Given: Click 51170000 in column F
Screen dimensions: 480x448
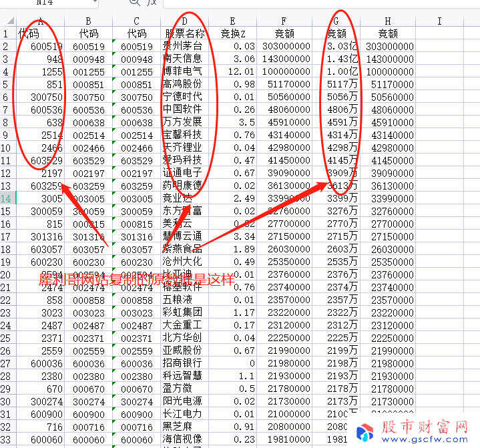Looking at the screenshot, I should pyautogui.click(x=284, y=84).
